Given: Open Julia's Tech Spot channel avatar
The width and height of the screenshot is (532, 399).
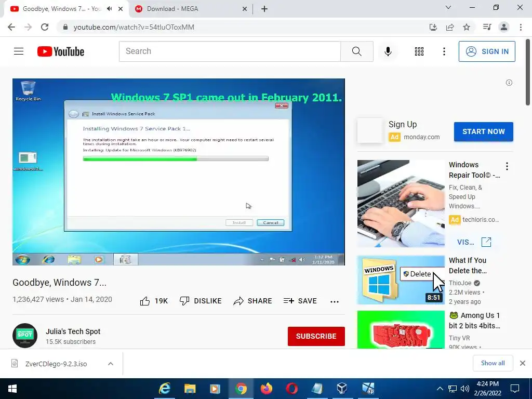Looking at the screenshot, I should (x=25, y=336).
